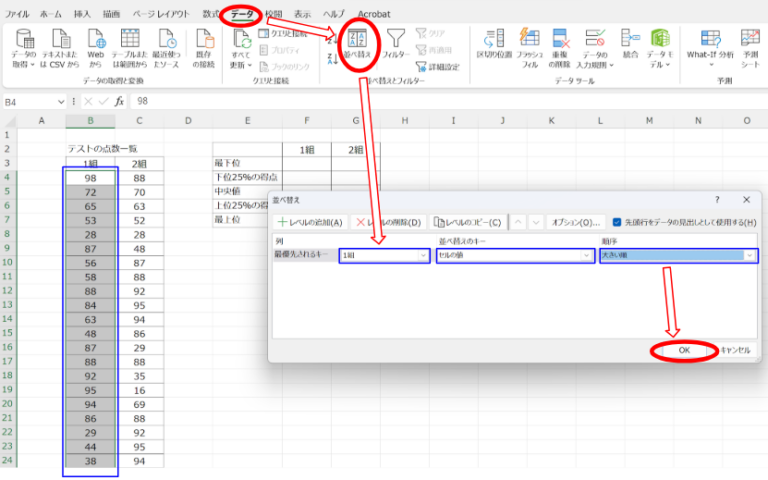This screenshot has width=768, height=480.
Task: Expand the 1組 column sort dropdown
Action: [x=423, y=256]
